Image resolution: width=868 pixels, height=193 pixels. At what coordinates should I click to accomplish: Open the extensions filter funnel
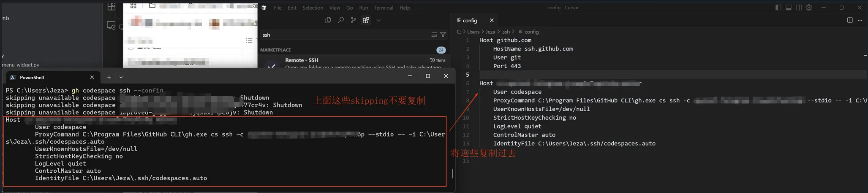pyautogui.click(x=443, y=35)
